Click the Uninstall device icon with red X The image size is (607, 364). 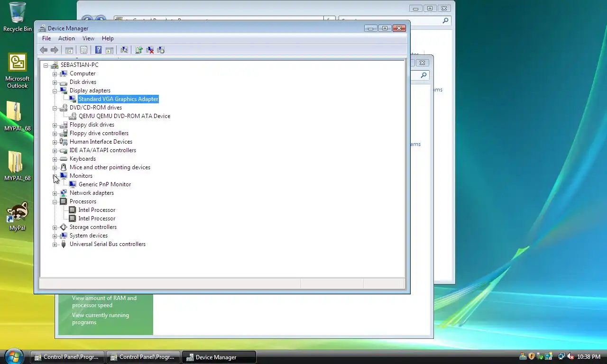click(x=150, y=50)
